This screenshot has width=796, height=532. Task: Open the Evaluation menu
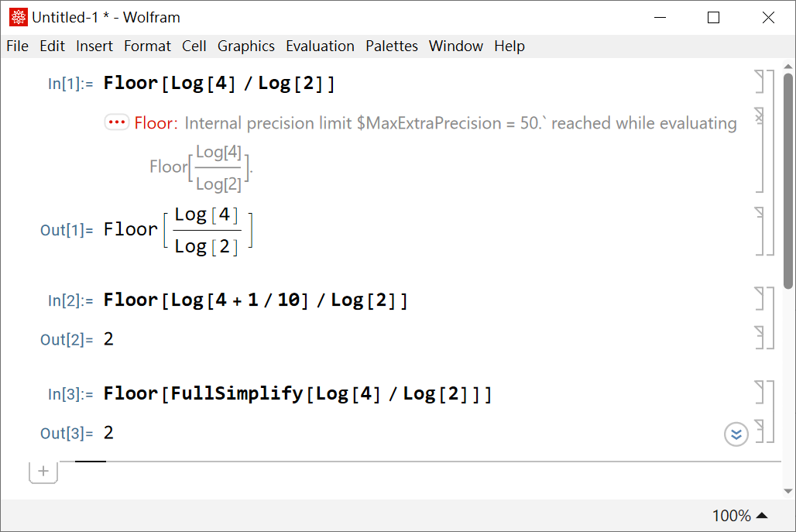point(320,46)
